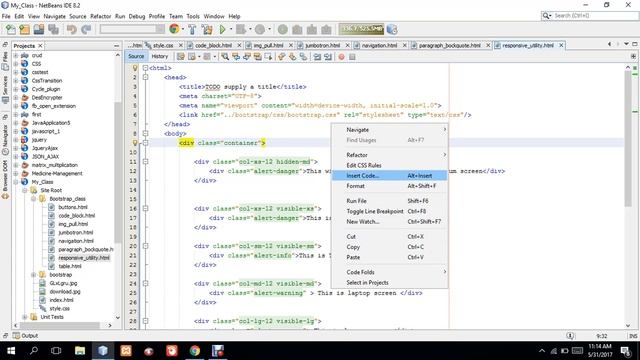The image size is (640, 360).
Task: Click the green Run Project icon
Action: pyautogui.click(x=222, y=29)
